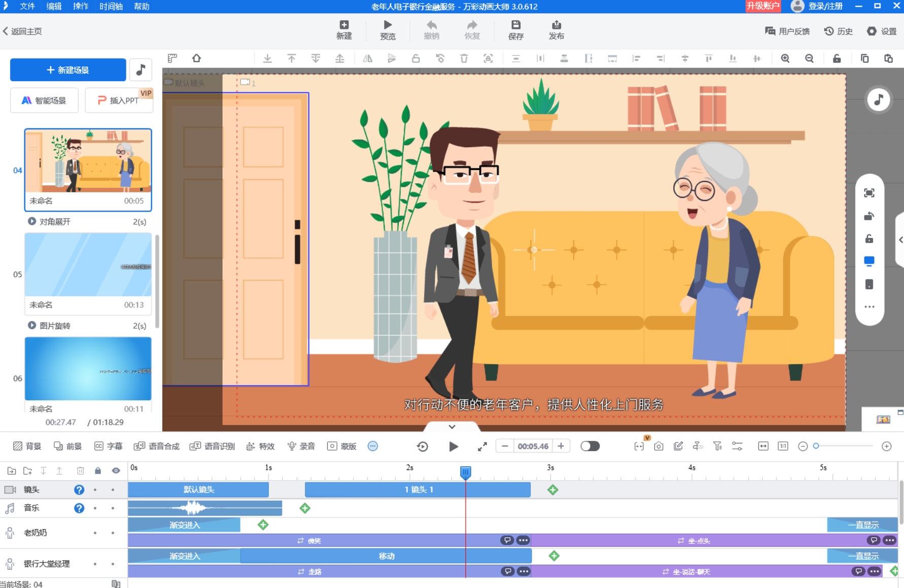Screen dimensions: 904x588
Task: Click the copy icon in canvas toolbar
Action: pos(864,58)
